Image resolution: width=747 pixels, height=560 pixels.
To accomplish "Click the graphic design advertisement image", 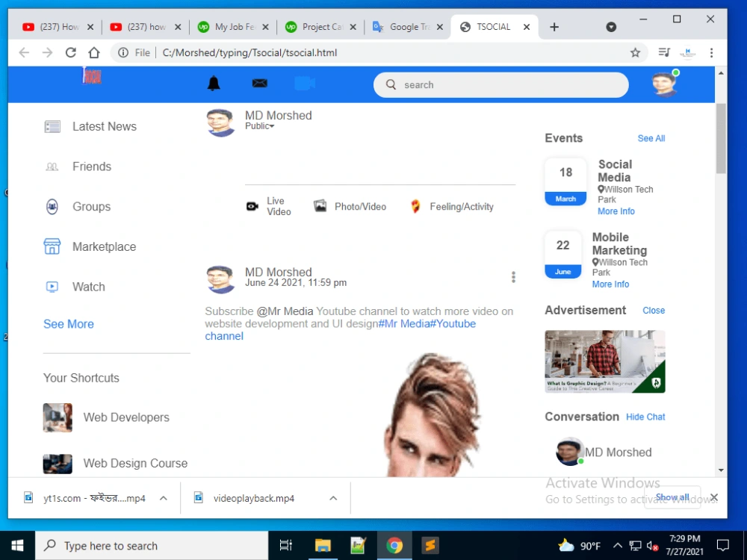I will pyautogui.click(x=604, y=361).
